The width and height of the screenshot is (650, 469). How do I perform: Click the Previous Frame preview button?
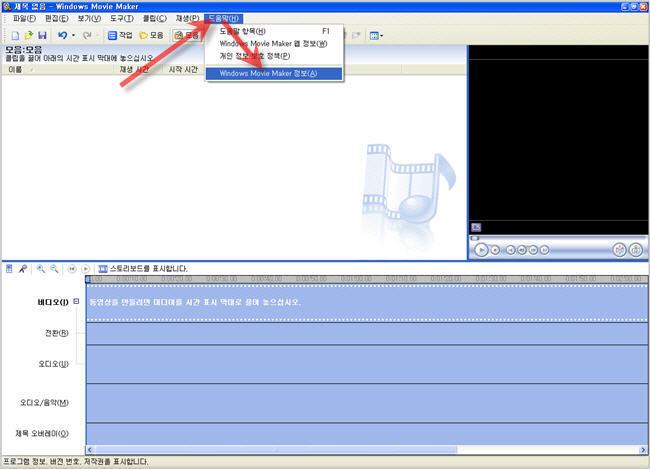click(522, 250)
